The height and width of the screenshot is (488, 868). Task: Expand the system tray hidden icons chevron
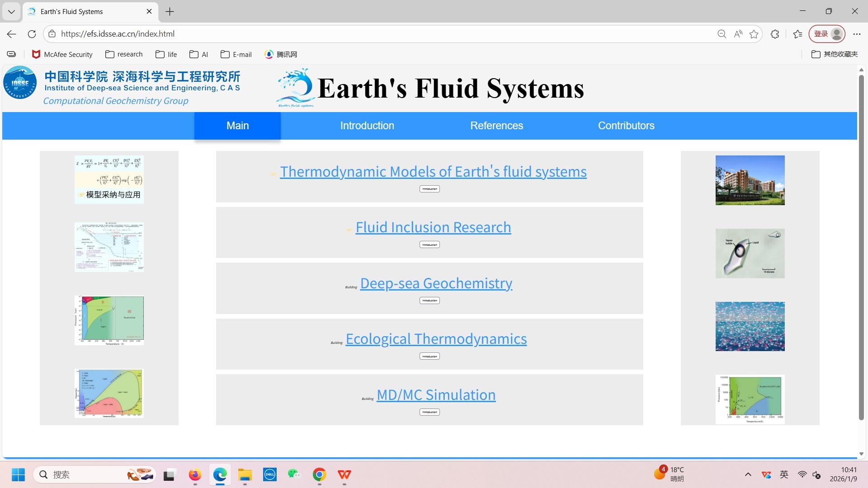click(x=748, y=474)
